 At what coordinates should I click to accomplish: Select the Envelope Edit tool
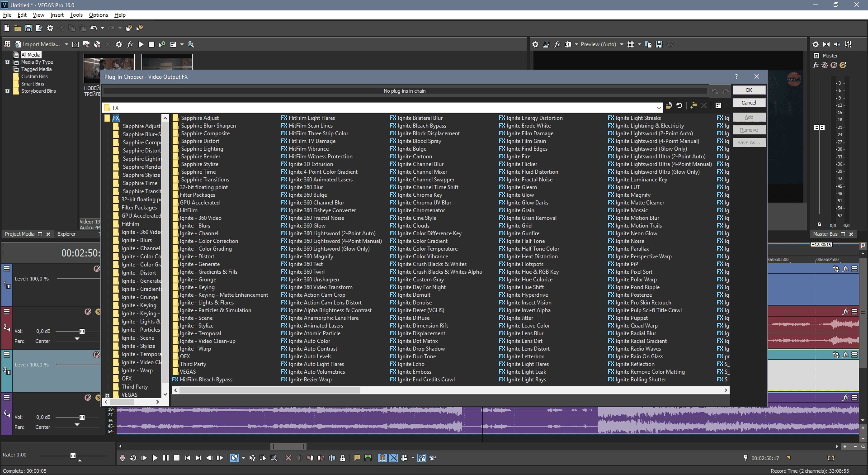click(x=252, y=458)
